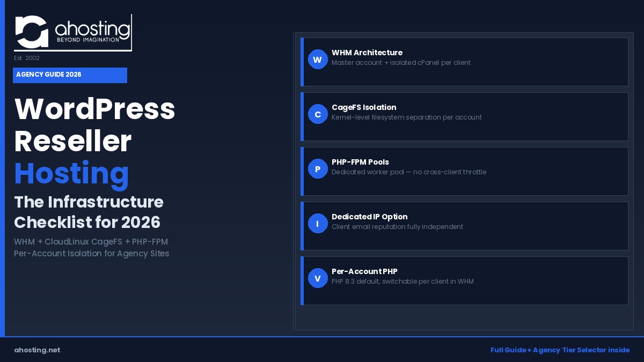Select the I circle icon
This screenshot has width=644, height=362.
[318, 224]
